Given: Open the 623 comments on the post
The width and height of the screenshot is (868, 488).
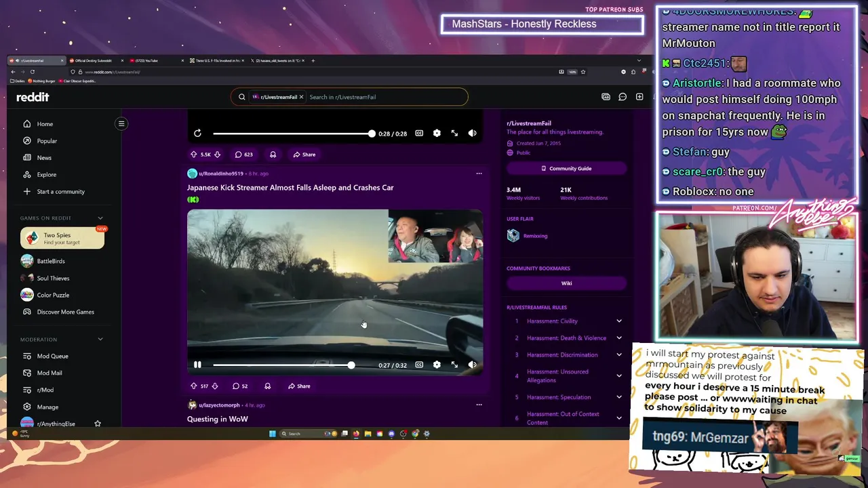Looking at the screenshot, I should tap(243, 155).
